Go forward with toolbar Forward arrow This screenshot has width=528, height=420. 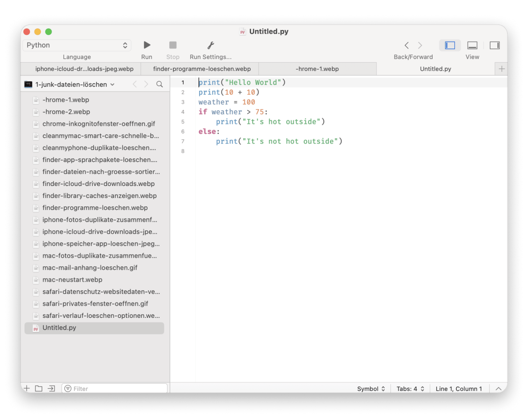click(420, 45)
